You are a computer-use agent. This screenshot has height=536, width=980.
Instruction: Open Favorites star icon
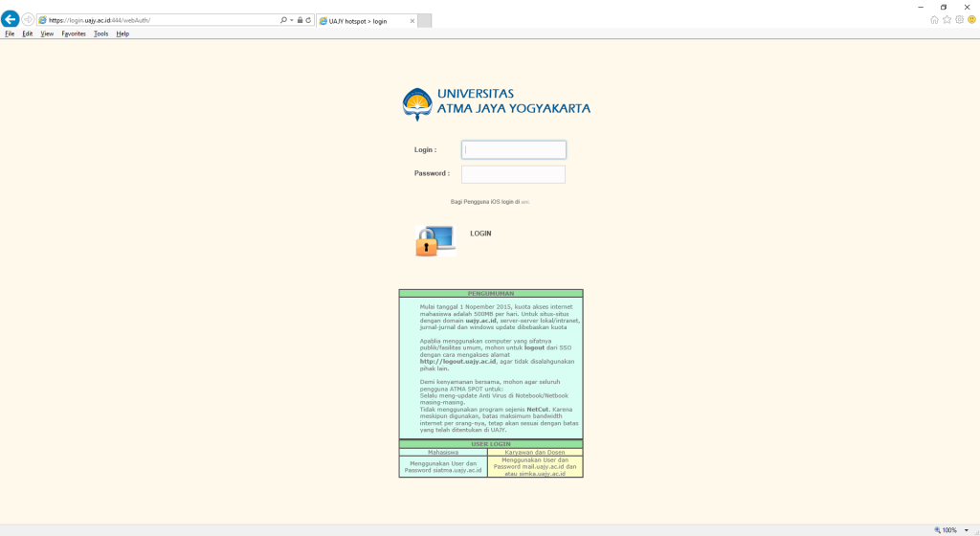[x=947, y=20]
